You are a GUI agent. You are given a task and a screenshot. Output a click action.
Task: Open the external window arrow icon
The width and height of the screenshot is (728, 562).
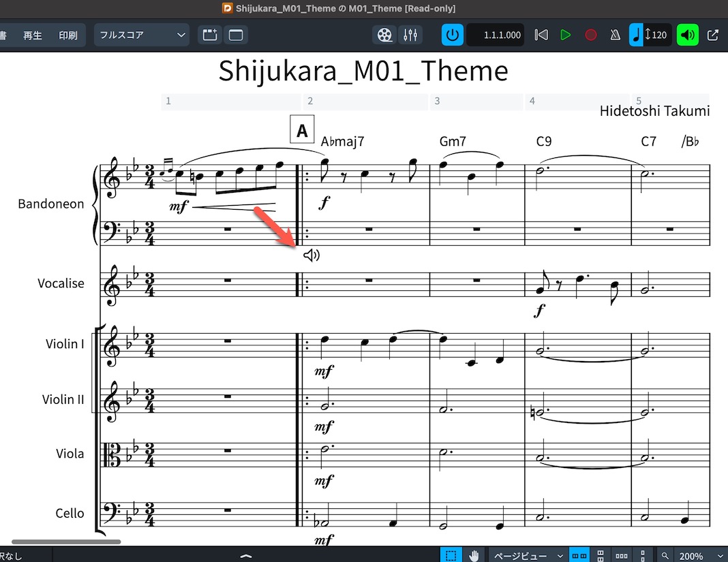tap(713, 35)
